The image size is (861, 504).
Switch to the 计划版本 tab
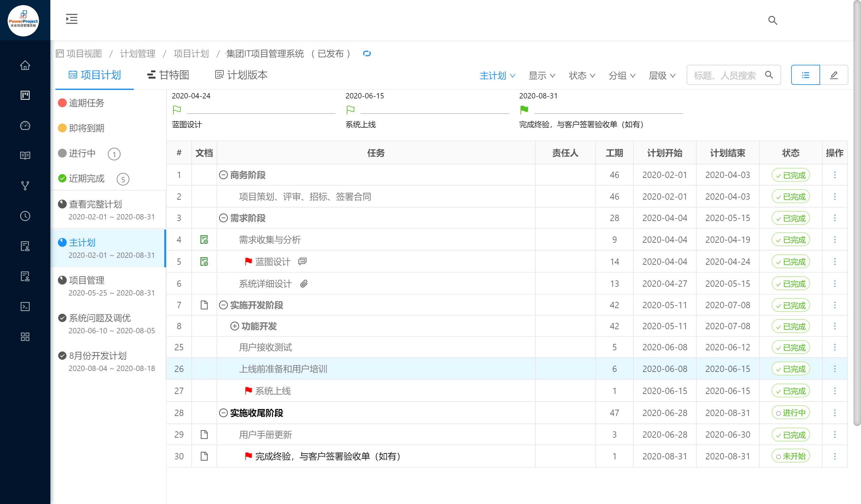241,75
